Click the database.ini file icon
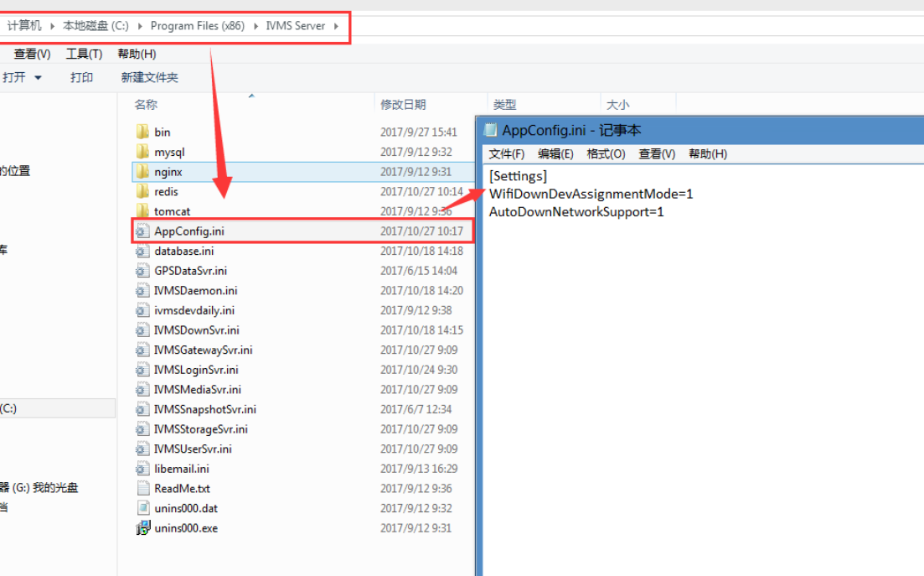This screenshot has height=576, width=924. 142,251
